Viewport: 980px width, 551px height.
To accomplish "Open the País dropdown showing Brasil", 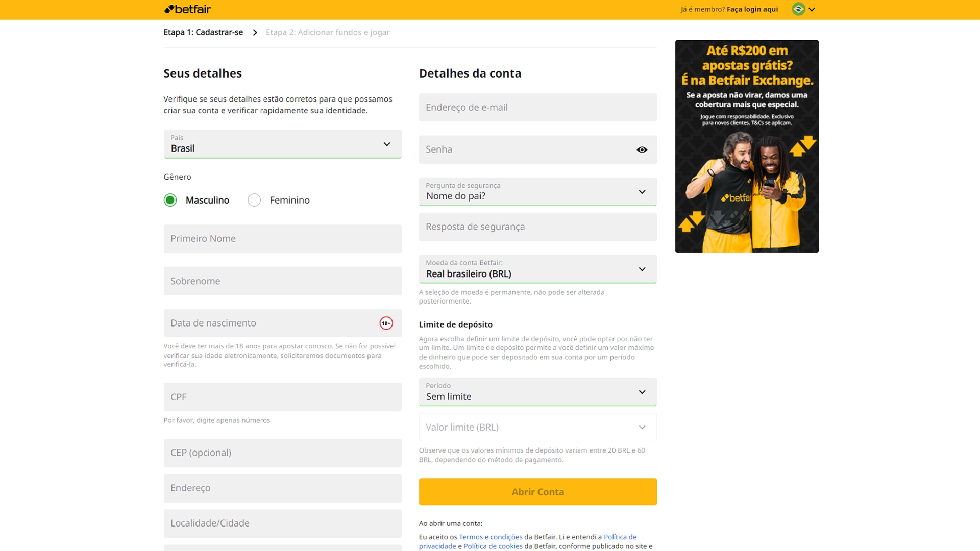I will coord(282,144).
